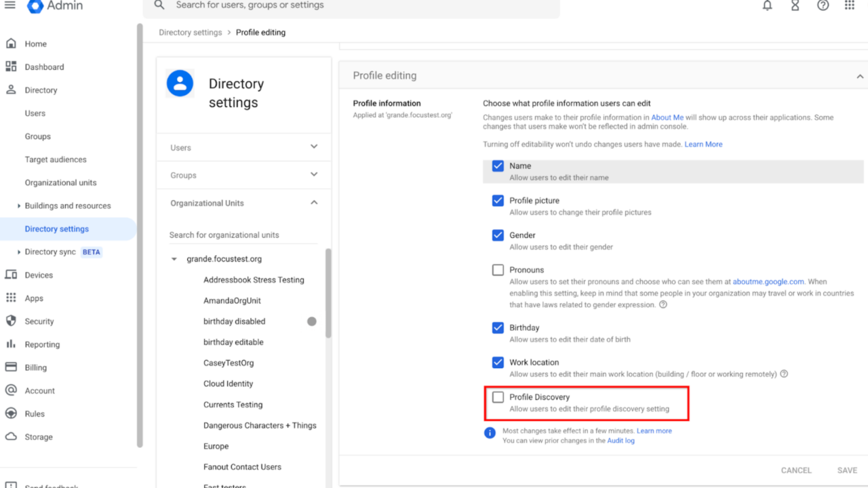The height and width of the screenshot is (488, 868).
Task: Click the Reporting bar chart icon
Action: 11,344
